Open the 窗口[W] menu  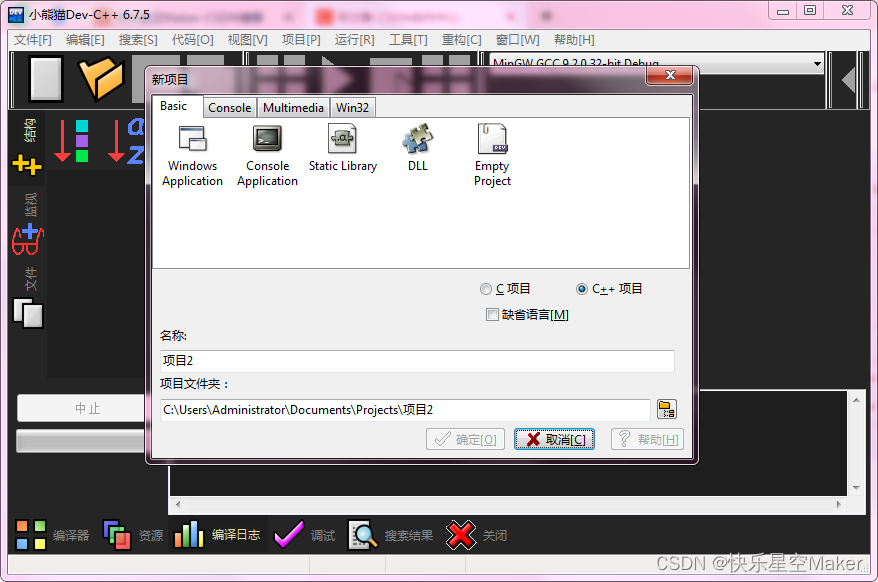pyautogui.click(x=517, y=40)
